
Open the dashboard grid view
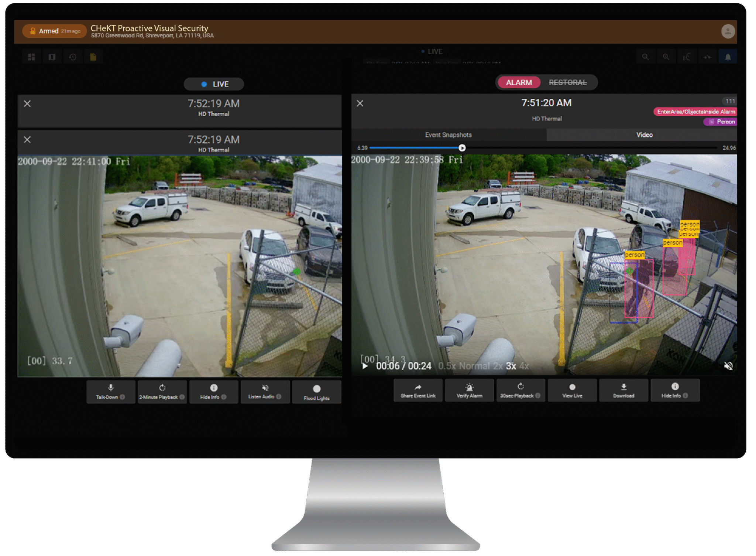(x=31, y=56)
